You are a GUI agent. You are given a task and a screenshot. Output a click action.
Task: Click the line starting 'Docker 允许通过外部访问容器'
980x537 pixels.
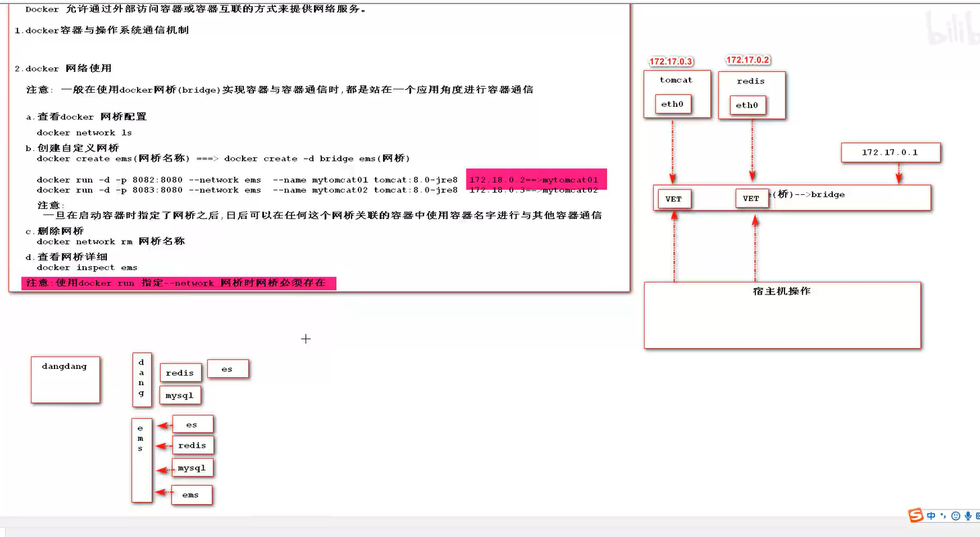tap(196, 9)
